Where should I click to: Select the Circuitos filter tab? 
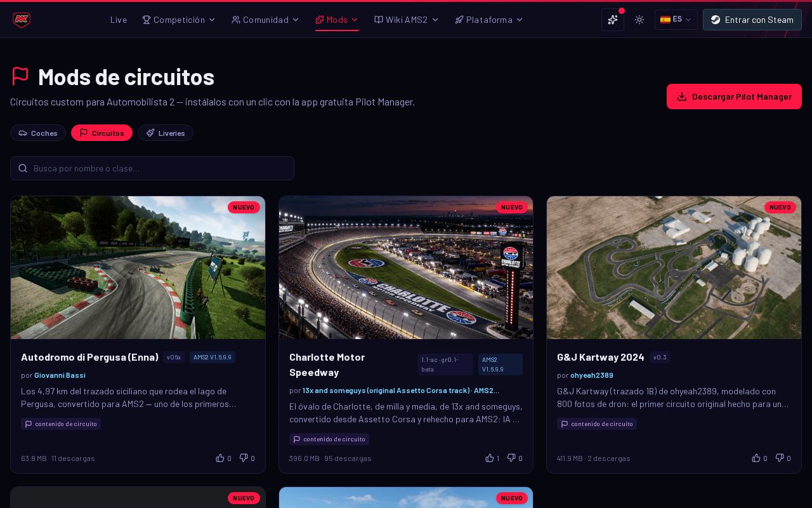click(101, 133)
